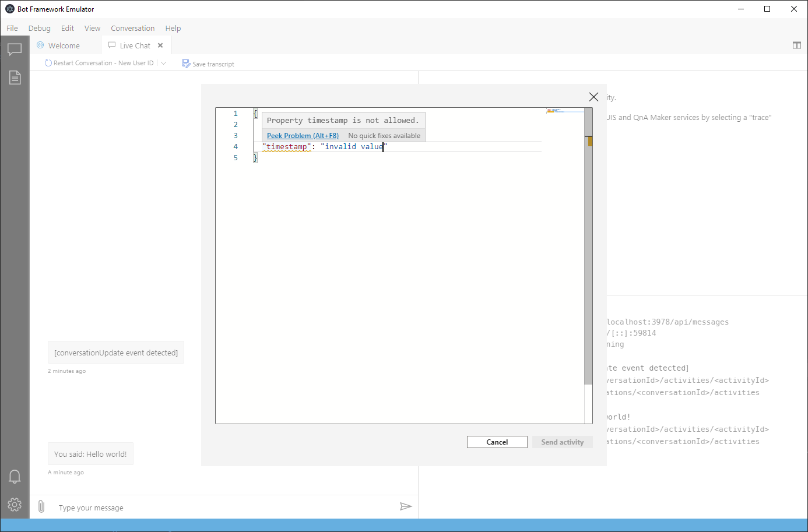Select the conversationUpdate event detected message
This screenshot has height=532, width=808.
pyautogui.click(x=116, y=353)
